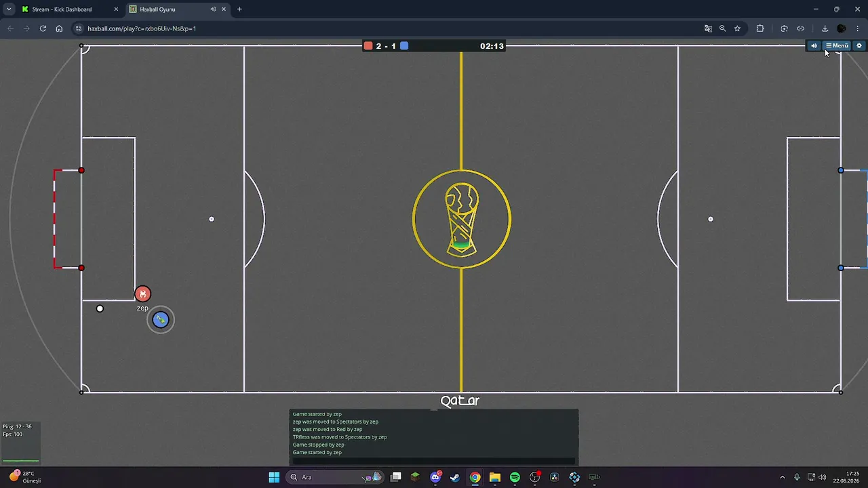Click the 2 - 1 score display
The width and height of the screenshot is (868, 488).
pyautogui.click(x=386, y=46)
